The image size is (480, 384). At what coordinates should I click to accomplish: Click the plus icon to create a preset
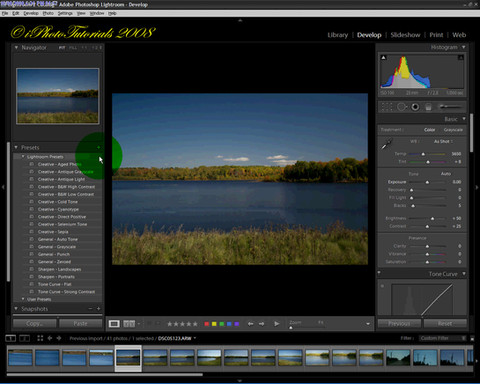click(x=99, y=147)
